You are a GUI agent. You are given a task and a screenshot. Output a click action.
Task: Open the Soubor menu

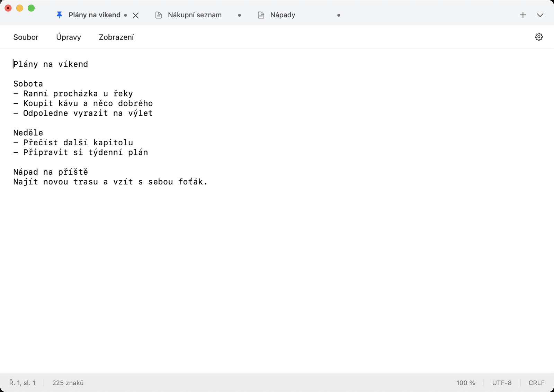click(26, 37)
